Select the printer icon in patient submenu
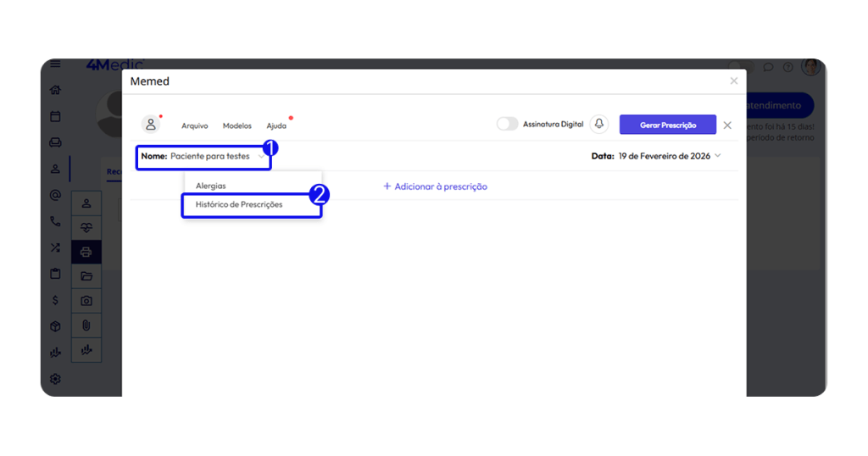 coord(86,252)
